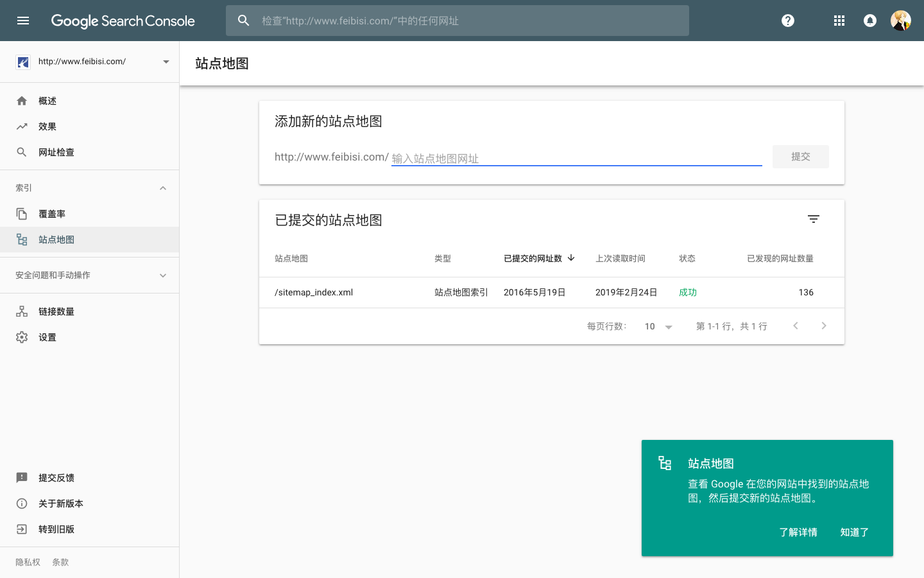924x578 pixels.
Task: Open 效果 performance report
Action: tap(89, 127)
